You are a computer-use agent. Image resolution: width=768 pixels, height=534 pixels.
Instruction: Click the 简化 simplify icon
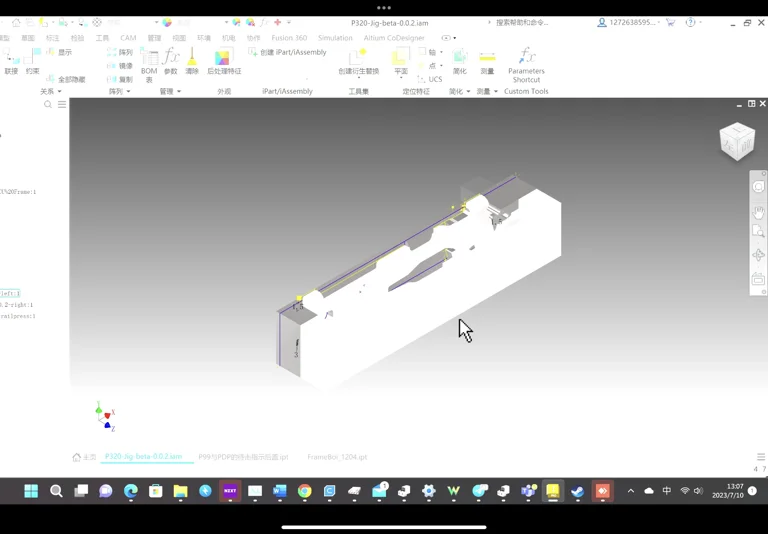click(459, 57)
